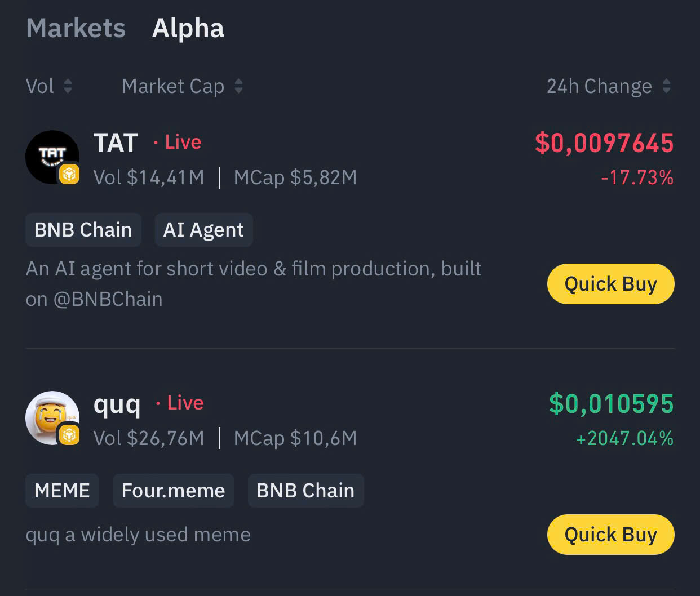Screen dimensions: 700x596
Task: Sort list by Market Cap arrows
Action: point(238,86)
